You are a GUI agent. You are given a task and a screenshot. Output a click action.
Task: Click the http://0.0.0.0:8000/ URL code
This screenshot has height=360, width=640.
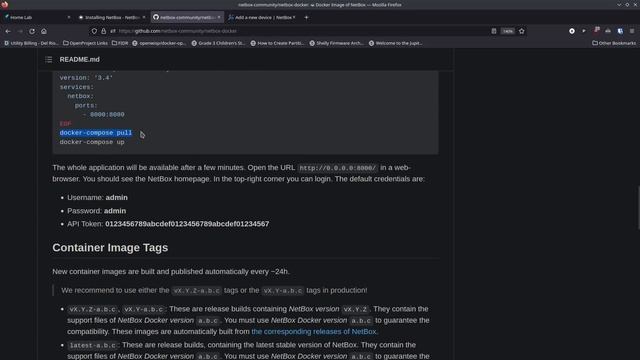(x=338, y=168)
